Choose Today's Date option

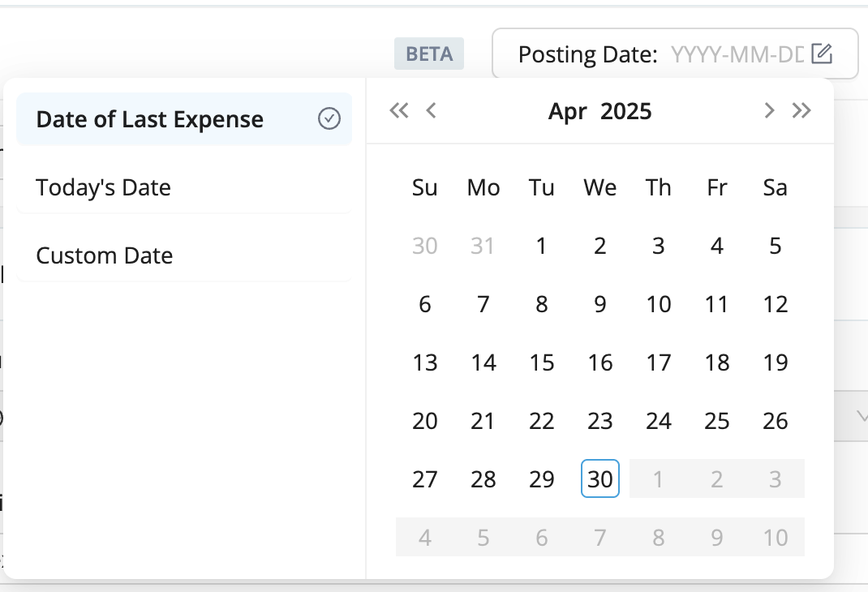pos(104,187)
